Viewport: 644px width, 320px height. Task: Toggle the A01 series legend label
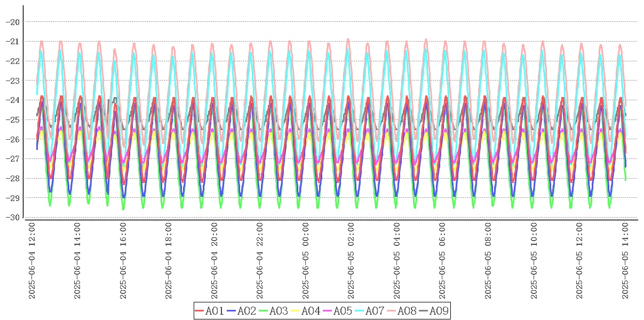click(214, 311)
